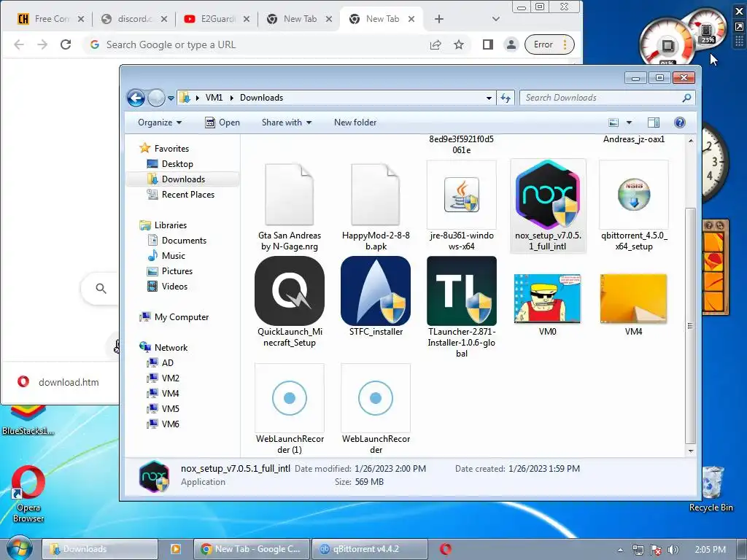Select the HappyMod-2-8-8b.apk file
747x560 pixels.
376,206
